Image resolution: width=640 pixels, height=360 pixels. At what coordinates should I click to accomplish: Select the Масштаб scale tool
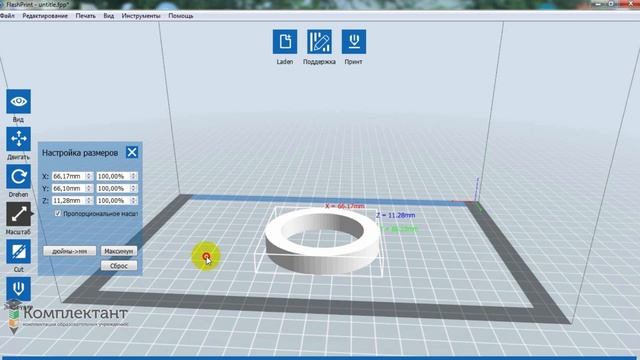pyautogui.click(x=18, y=214)
